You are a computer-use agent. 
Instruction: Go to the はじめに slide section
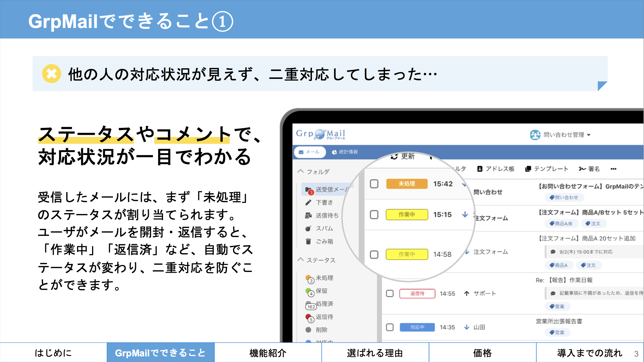tap(53, 352)
